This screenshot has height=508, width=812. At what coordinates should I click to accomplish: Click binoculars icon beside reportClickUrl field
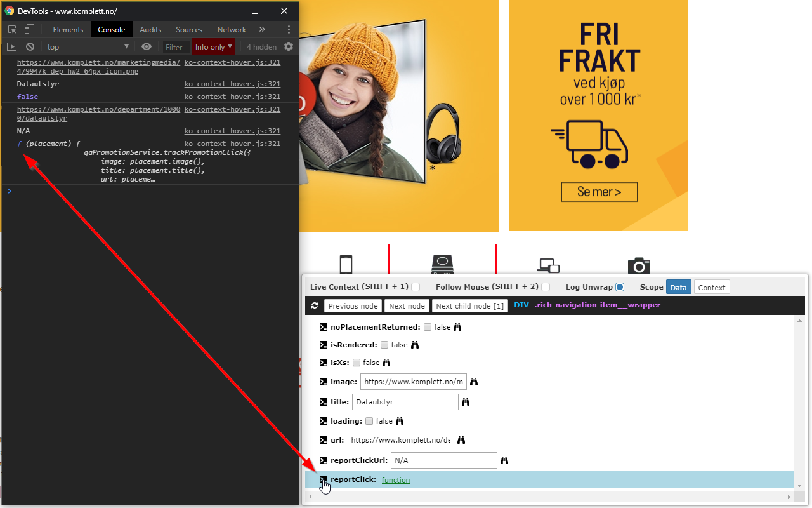504,460
